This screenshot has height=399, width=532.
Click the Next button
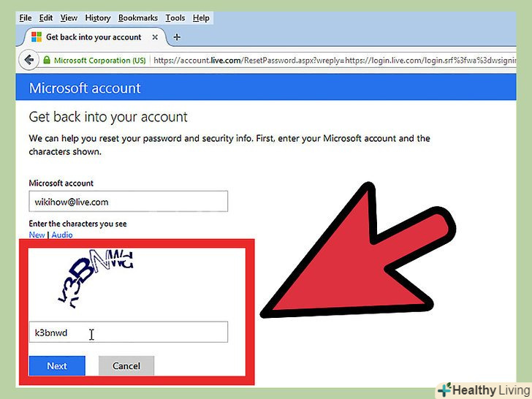point(57,365)
